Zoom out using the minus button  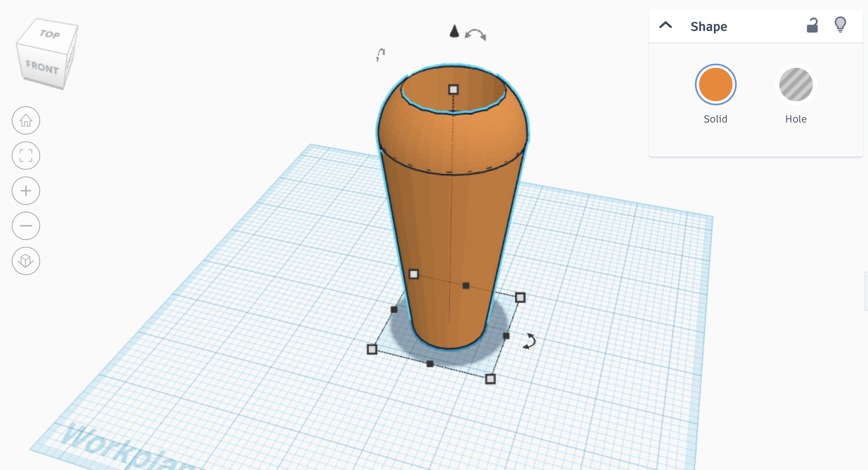pyautogui.click(x=26, y=226)
